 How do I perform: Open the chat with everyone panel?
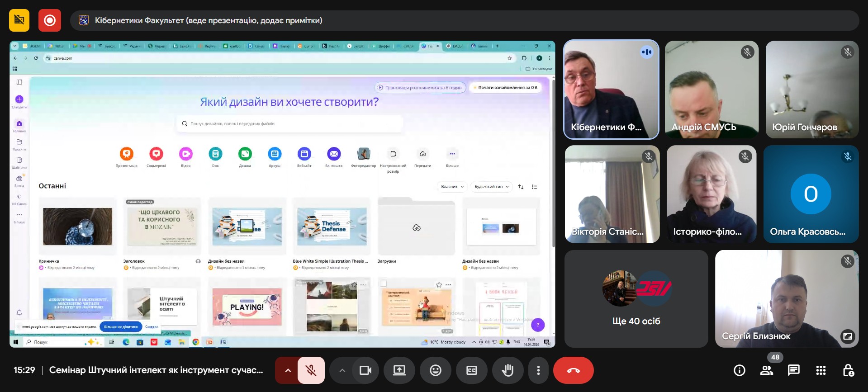coord(793,371)
